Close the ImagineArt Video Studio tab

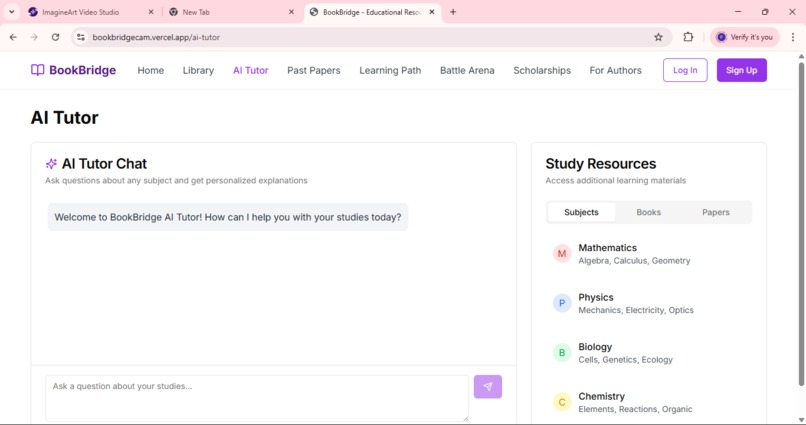(x=151, y=12)
